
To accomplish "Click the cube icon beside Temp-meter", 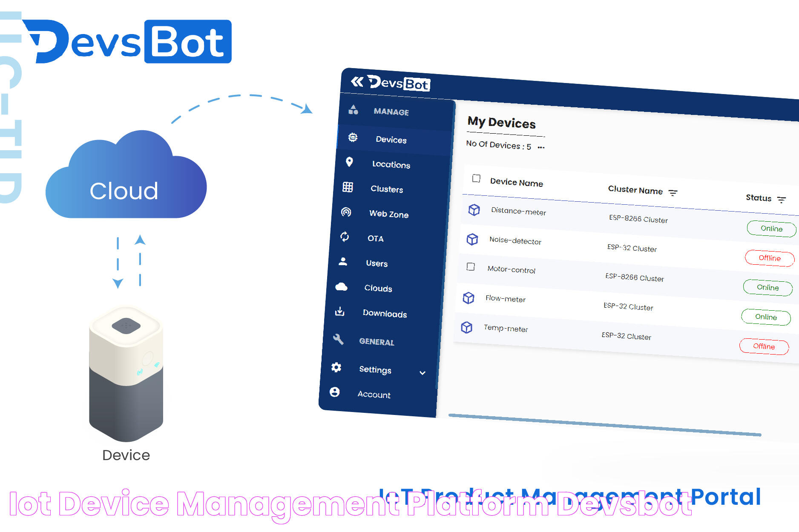I will [467, 327].
